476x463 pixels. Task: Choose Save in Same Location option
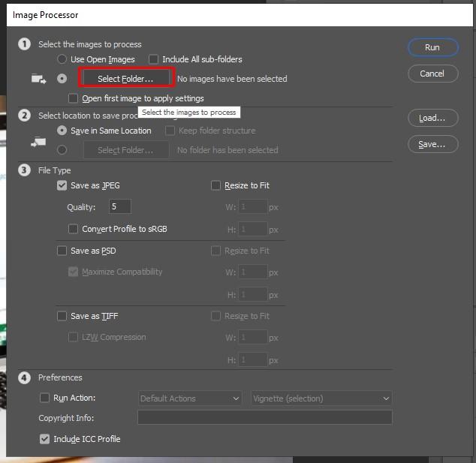pyautogui.click(x=62, y=131)
